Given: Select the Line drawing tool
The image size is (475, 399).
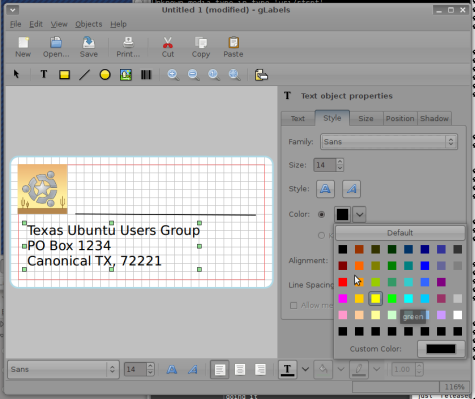Looking at the screenshot, I should (x=85, y=74).
